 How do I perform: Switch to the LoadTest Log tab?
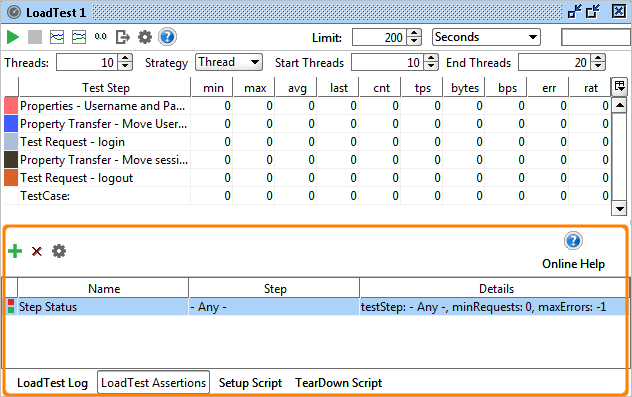click(x=52, y=383)
